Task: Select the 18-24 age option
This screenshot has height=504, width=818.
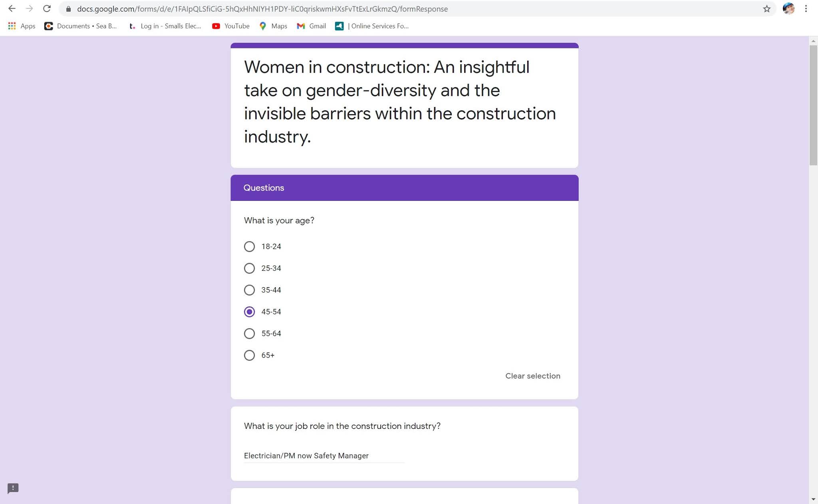Action: coord(249,246)
